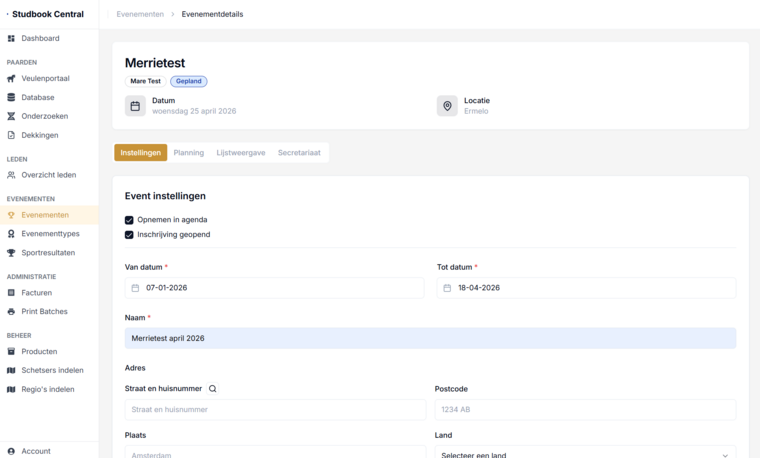
Task: Click the Veulenportaal horse icon
Action: (11, 79)
